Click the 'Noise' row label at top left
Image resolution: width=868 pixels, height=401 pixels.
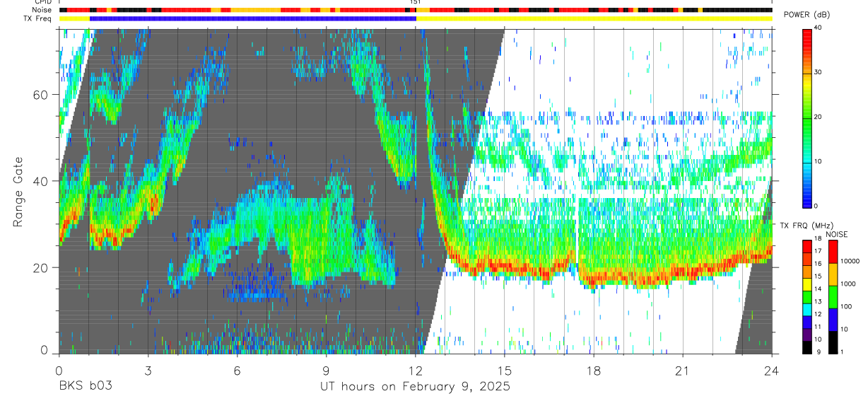(41, 10)
